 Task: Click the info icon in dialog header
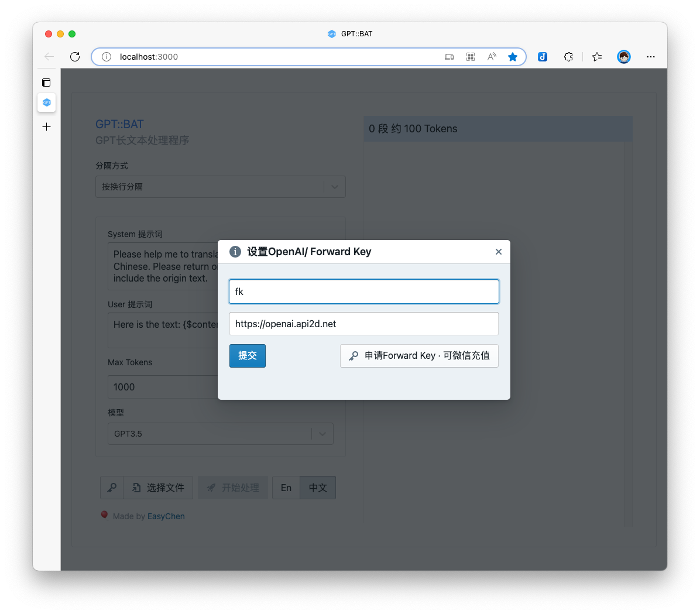[x=235, y=252]
